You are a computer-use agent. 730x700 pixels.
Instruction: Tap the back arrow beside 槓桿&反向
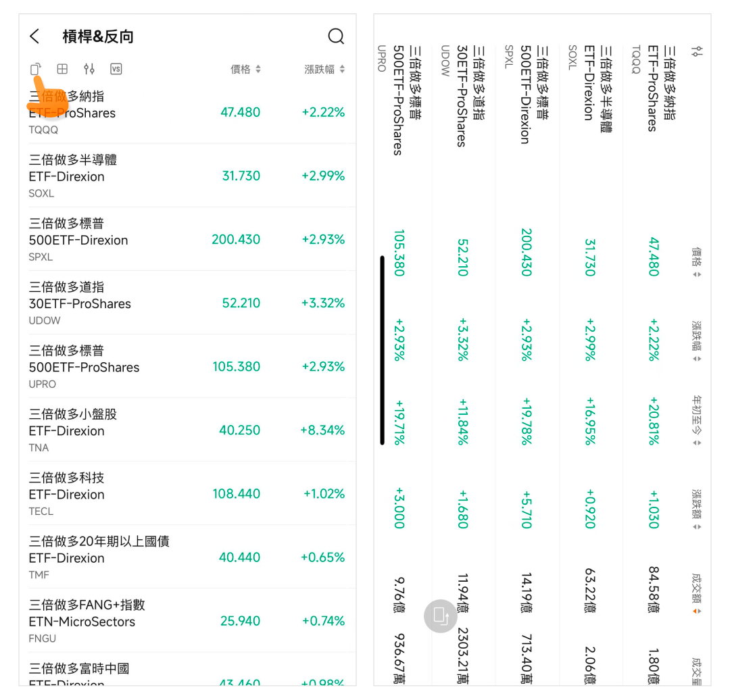click(x=35, y=36)
